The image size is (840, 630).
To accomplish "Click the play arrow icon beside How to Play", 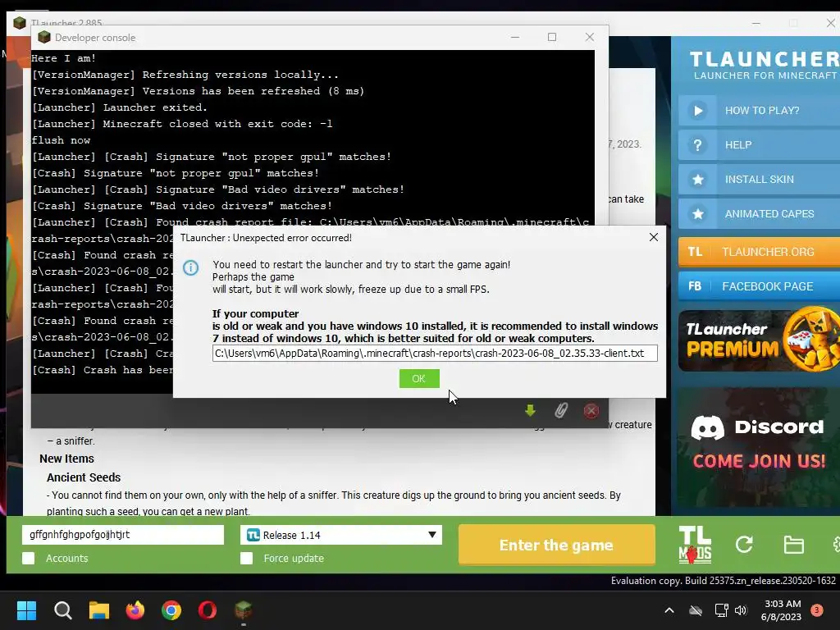I will 697,111.
